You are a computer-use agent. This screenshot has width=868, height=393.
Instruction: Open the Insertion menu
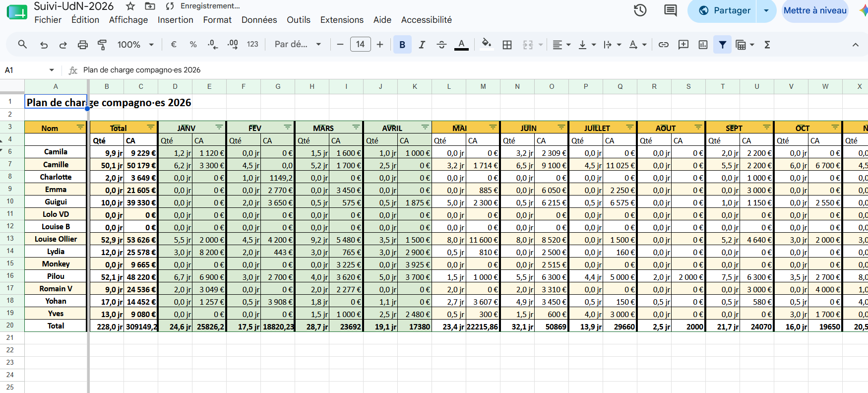[176, 20]
